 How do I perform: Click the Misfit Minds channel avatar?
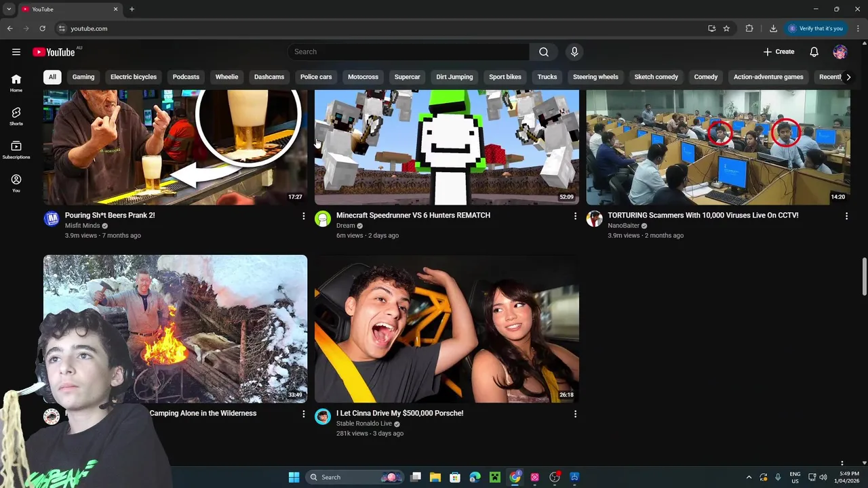tap(52, 218)
